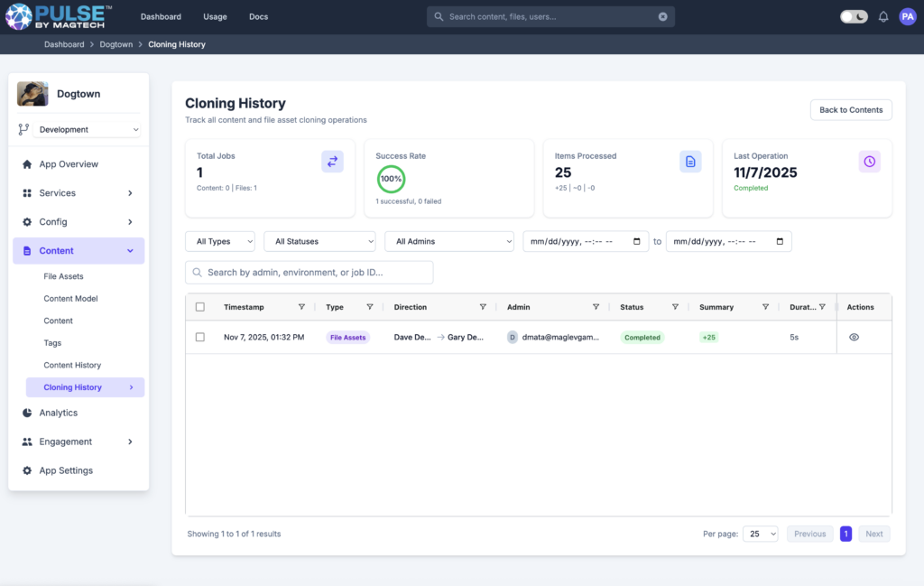This screenshot has width=924, height=586.
Task: Open the Usage menu in top bar
Action: click(x=215, y=16)
